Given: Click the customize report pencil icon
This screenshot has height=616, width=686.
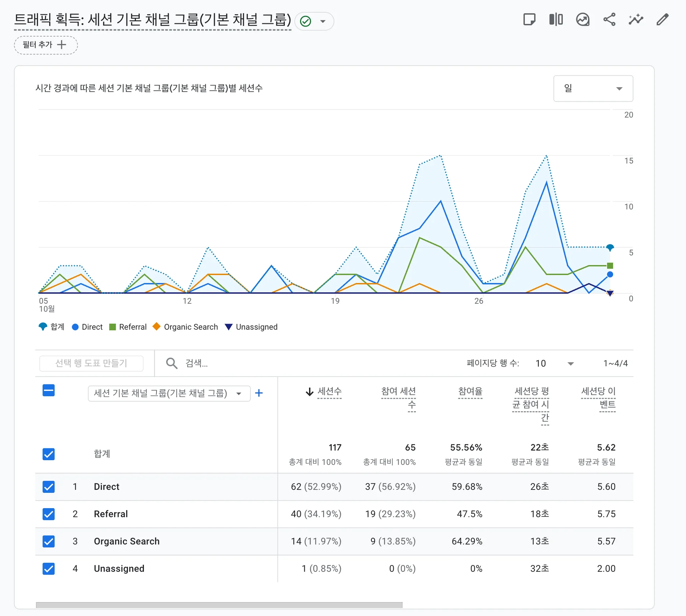Looking at the screenshot, I should click(x=662, y=20).
